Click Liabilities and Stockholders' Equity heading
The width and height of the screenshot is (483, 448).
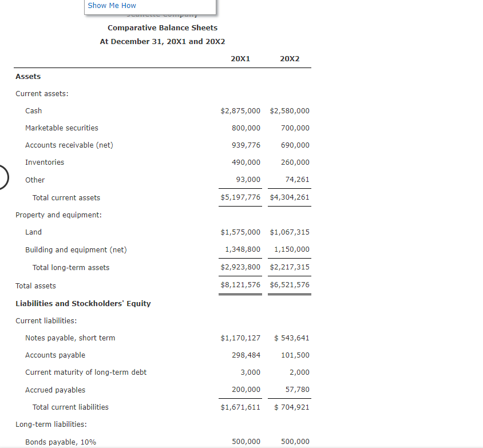pyautogui.click(x=83, y=304)
